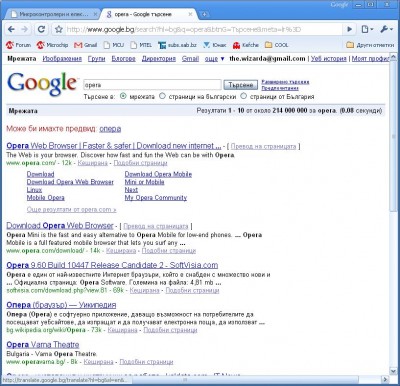Expand the "още" dropdown in Google bar
400x386 pixels.
[x=214, y=59]
